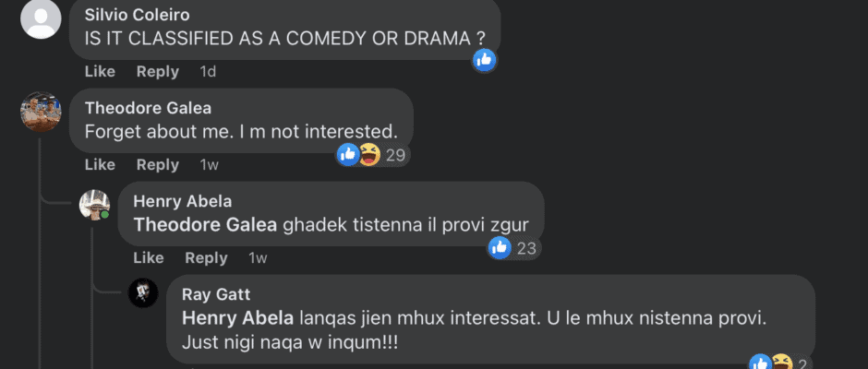Open Henry Abela's profile picture
868x369 pixels.
coord(95,205)
